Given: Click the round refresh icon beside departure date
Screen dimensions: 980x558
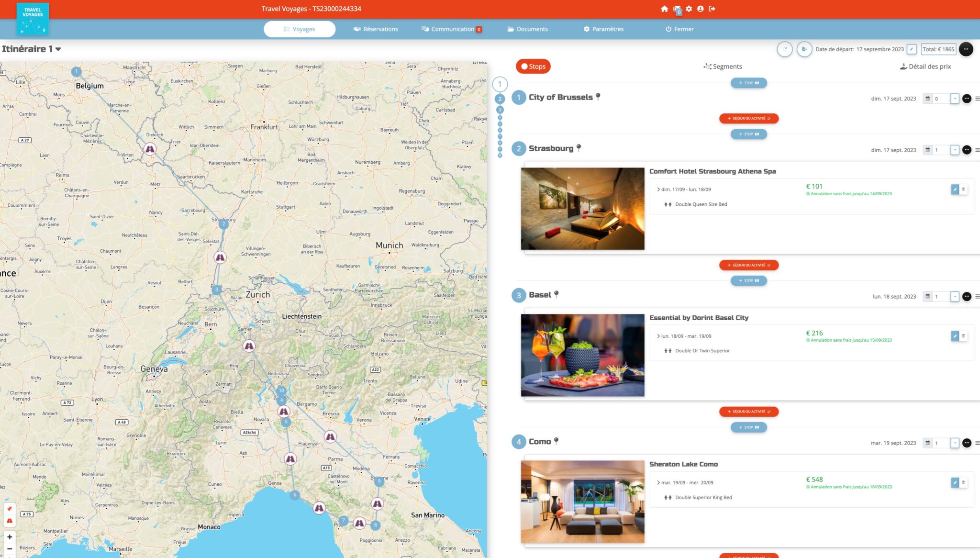Looking at the screenshot, I should coord(784,49).
